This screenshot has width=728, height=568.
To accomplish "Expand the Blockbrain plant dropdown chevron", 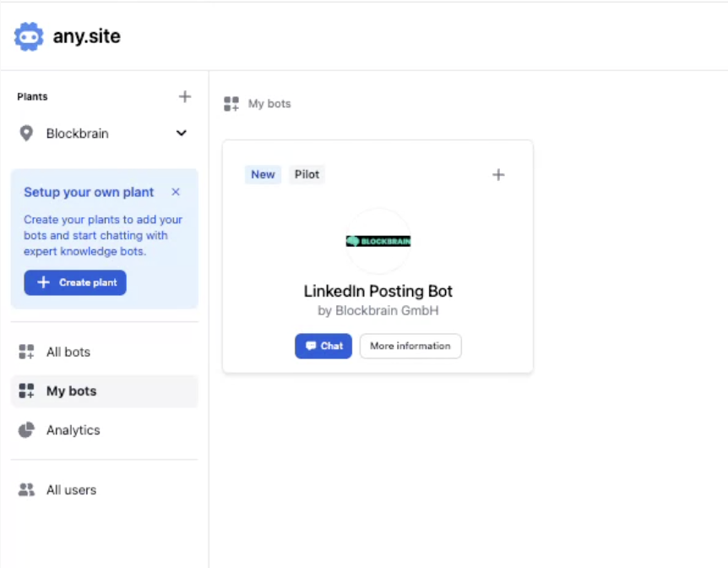I will (x=181, y=134).
